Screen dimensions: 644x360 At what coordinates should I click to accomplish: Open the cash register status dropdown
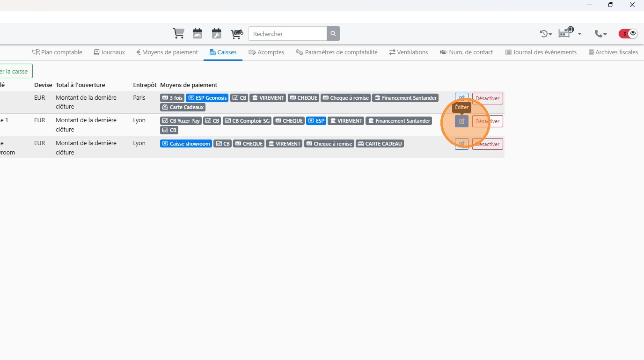570,33
